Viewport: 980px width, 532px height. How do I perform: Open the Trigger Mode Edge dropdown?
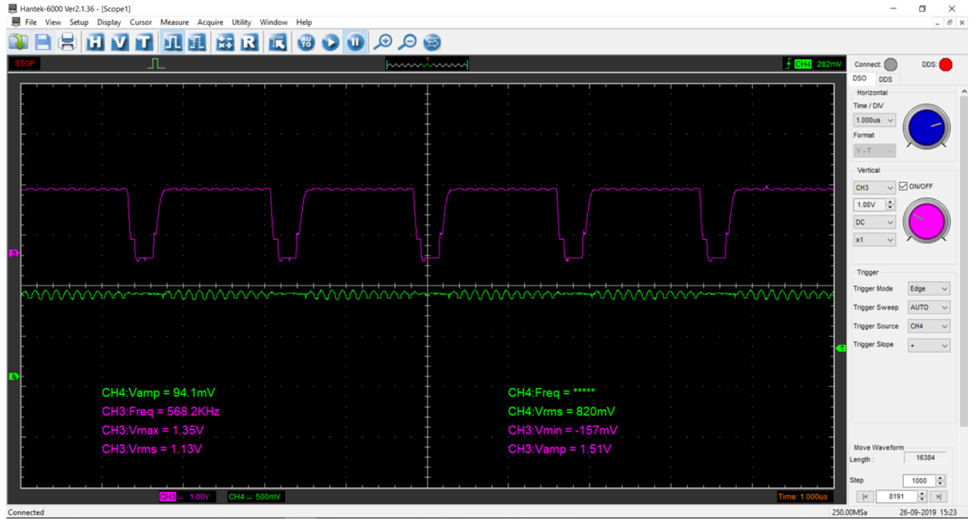[x=929, y=288]
